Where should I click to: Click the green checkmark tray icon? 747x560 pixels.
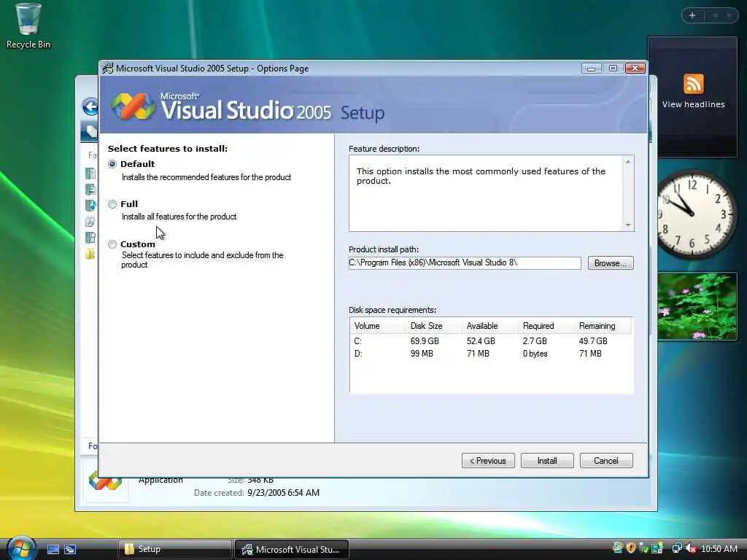pyautogui.click(x=644, y=548)
